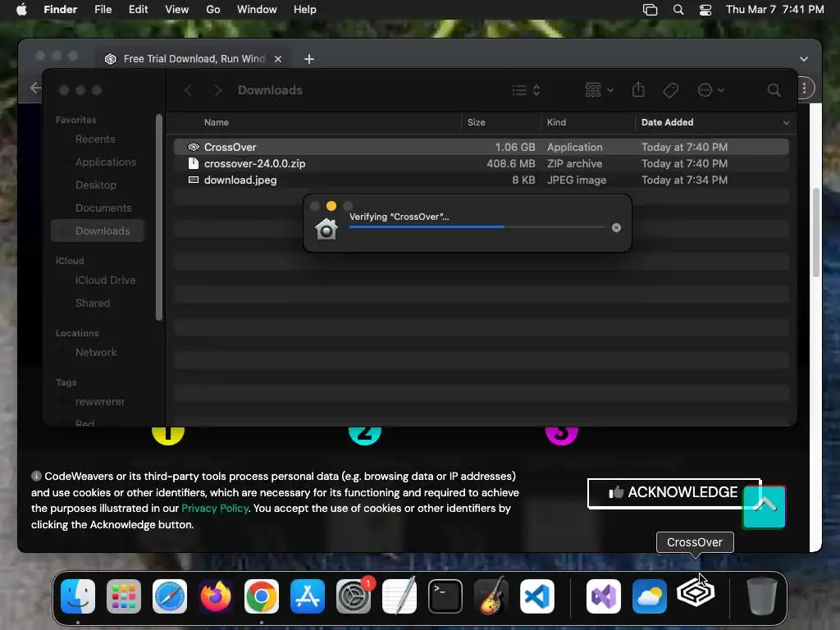Click the Verifying CrossOver progress bar
The image size is (840, 630).
click(477, 227)
